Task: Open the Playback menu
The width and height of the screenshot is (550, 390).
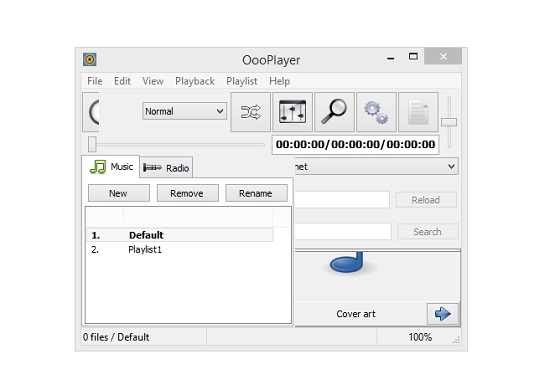Action: tap(195, 81)
